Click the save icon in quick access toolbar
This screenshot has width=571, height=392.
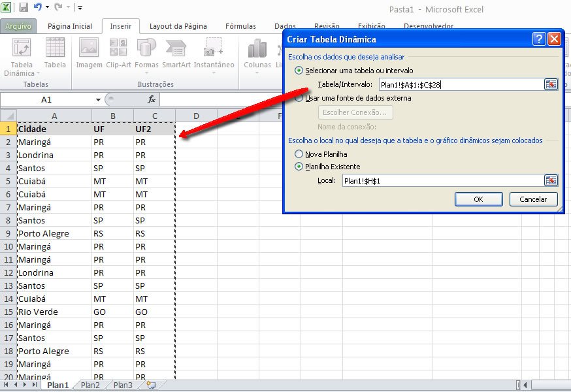(x=24, y=8)
